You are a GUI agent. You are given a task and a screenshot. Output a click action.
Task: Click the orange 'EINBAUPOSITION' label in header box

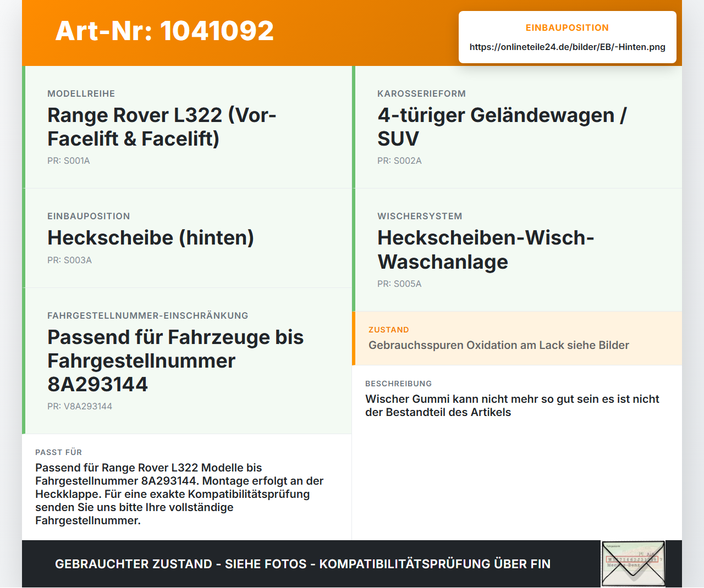[568, 27]
